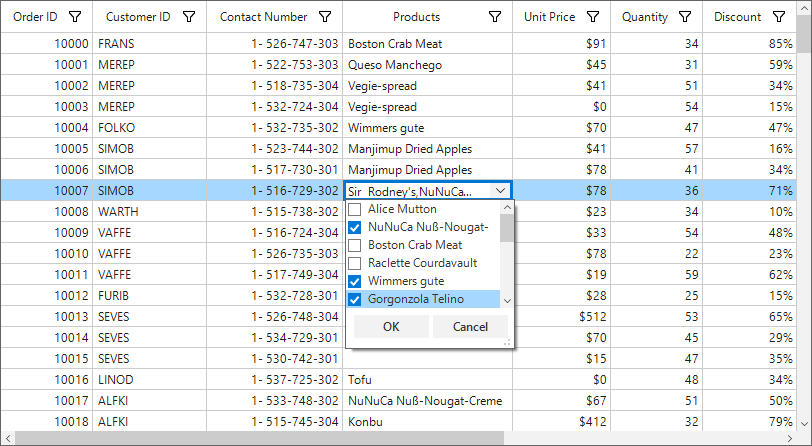
Task: Select the 79% discount cell
Action: click(749, 422)
